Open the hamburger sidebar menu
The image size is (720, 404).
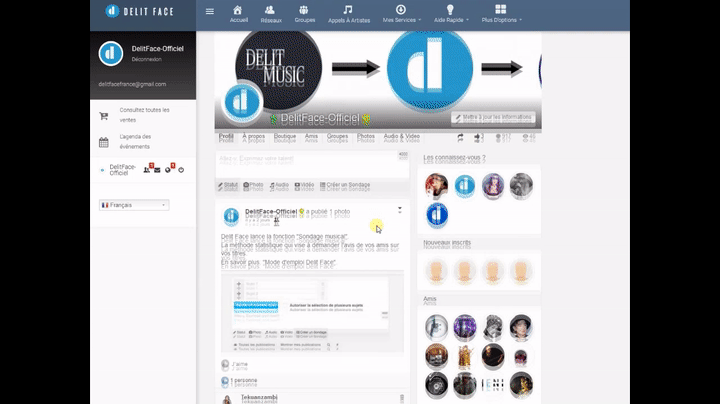tap(209, 12)
